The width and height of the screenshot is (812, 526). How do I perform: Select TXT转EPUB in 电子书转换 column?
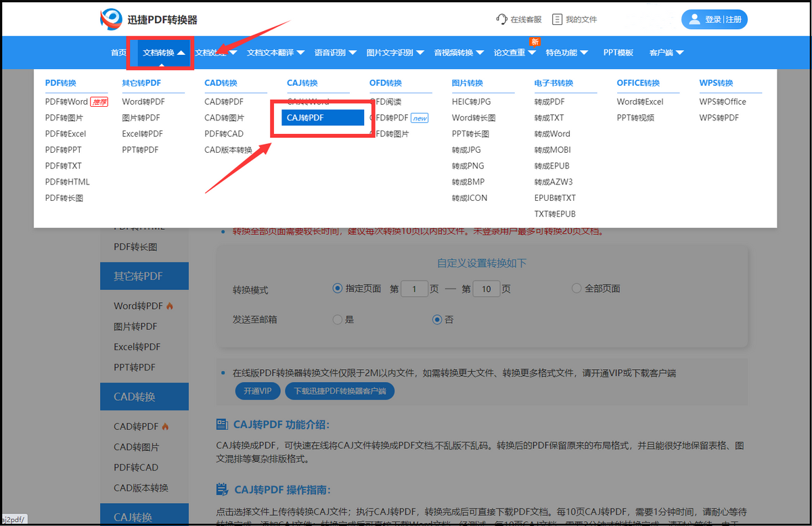click(555, 214)
